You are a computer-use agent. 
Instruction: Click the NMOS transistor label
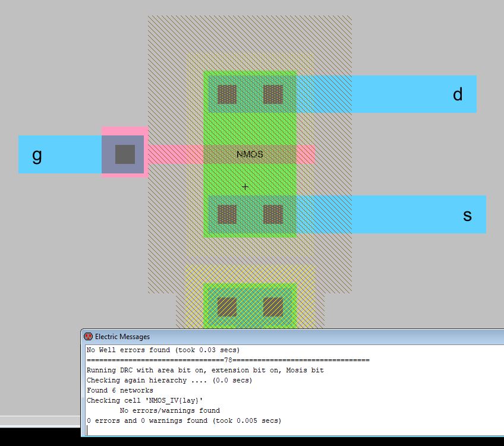250,154
